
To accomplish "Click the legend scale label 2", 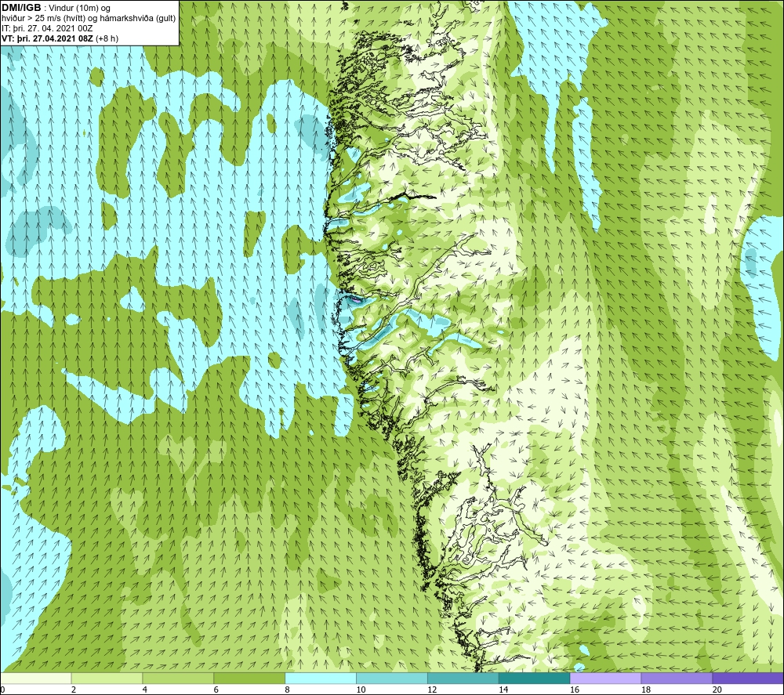I will [x=74, y=690].
